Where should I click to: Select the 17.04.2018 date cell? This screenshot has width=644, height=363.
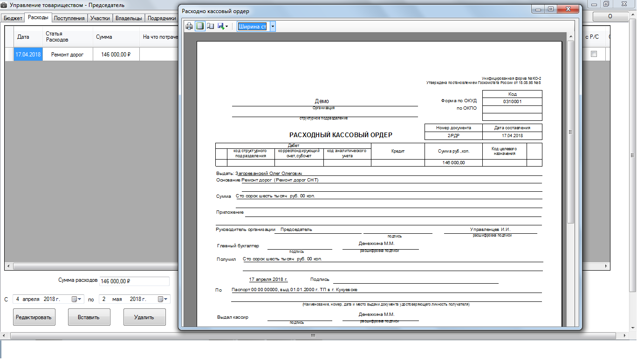pos(28,55)
